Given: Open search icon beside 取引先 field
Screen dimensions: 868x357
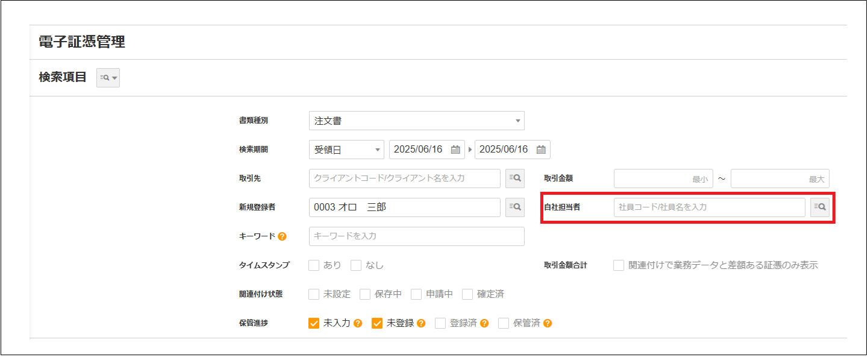Looking at the screenshot, I should click(514, 178).
